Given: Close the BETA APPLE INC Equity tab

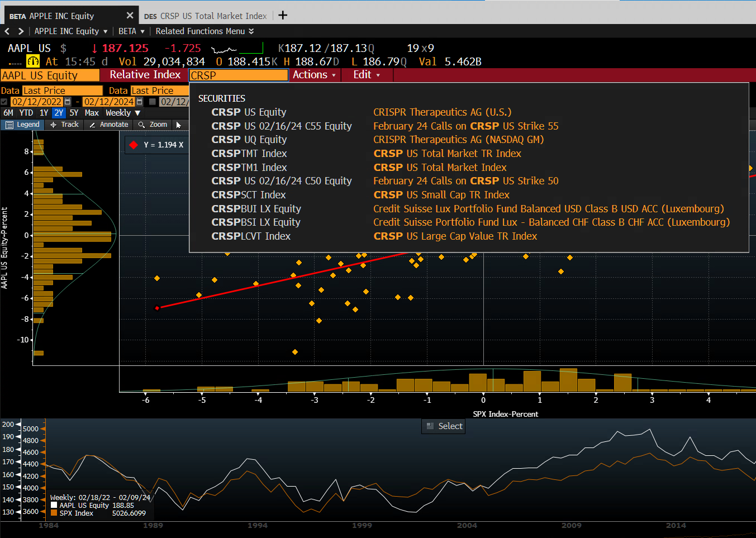Looking at the screenshot, I should [x=130, y=16].
